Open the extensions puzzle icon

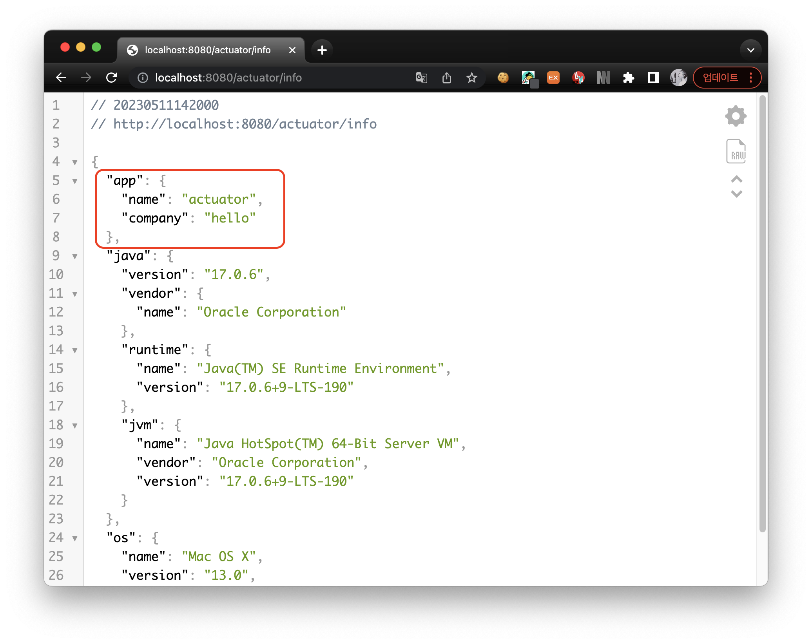click(628, 78)
